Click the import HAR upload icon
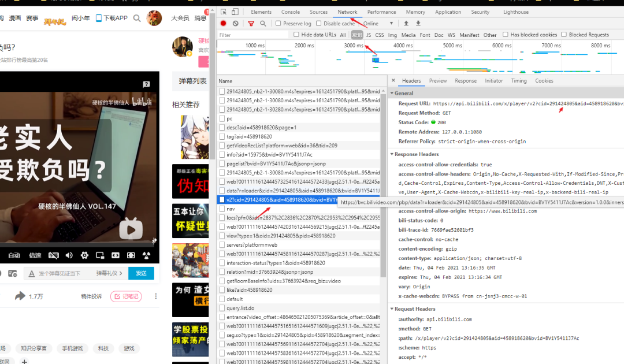The height and width of the screenshot is (364, 624). tap(406, 24)
